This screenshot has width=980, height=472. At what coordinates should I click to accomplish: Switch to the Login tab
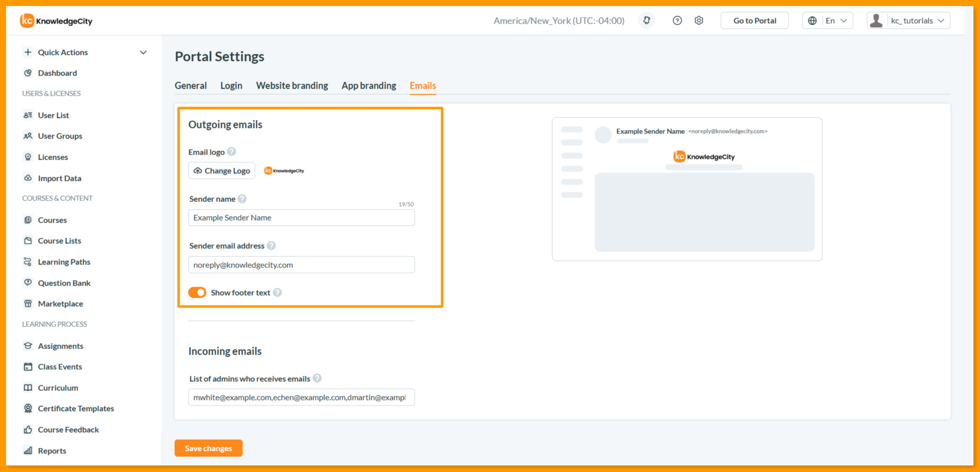231,86
